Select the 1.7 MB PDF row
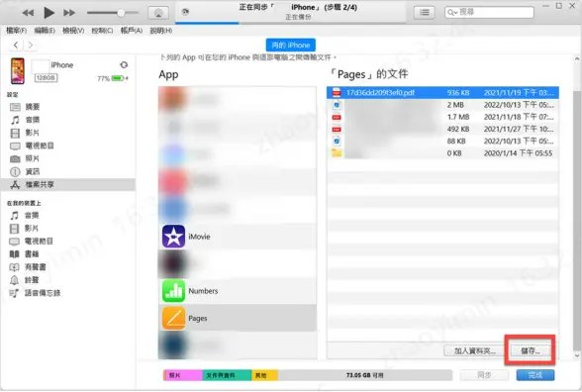This screenshot has width=582, height=392. [442, 117]
